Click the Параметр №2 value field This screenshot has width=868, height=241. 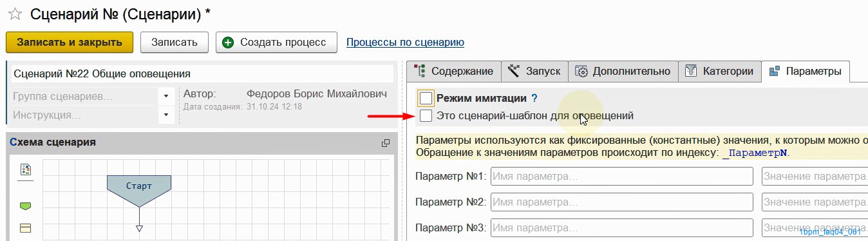(x=815, y=202)
